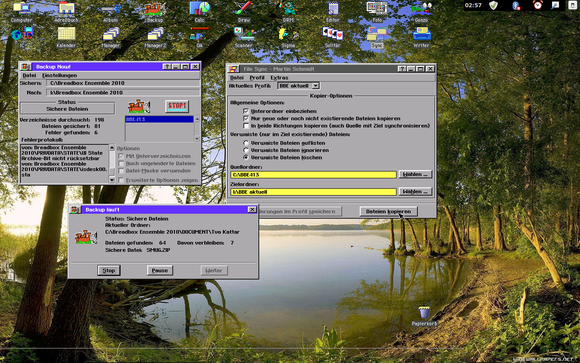The height and width of the screenshot is (363, 580).
Task: Select Verwaiste Dateien auflisten radio button
Action: [x=246, y=143]
